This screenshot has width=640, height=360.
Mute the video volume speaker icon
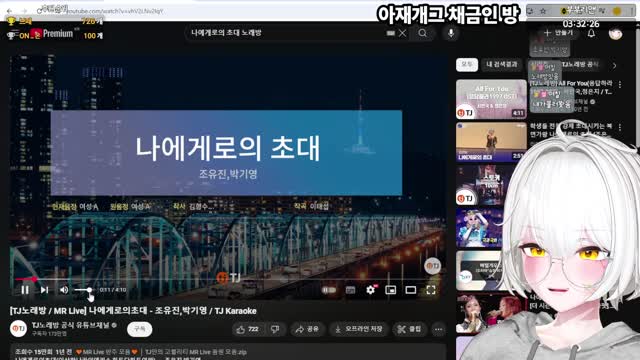tap(64, 290)
